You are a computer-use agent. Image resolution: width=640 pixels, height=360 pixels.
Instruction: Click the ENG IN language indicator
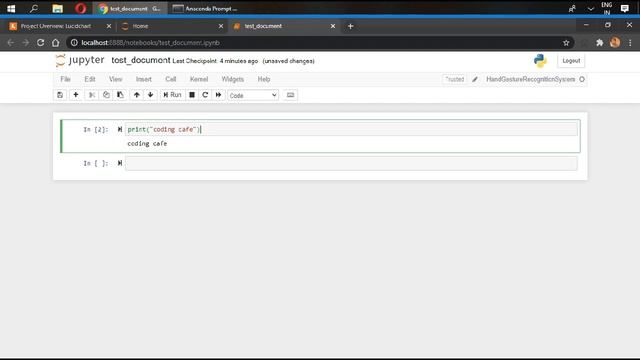tap(607, 8)
